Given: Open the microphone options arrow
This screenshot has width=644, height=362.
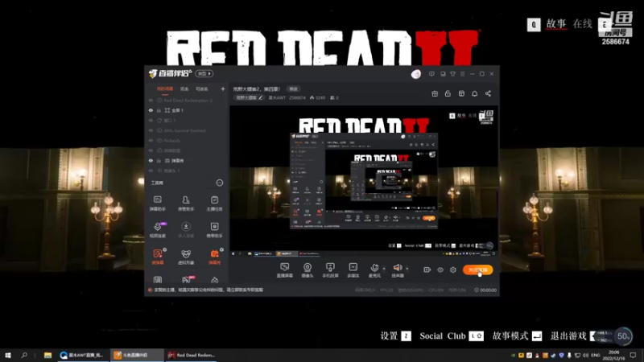Looking at the screenshot, I should (x=384, y=269).
